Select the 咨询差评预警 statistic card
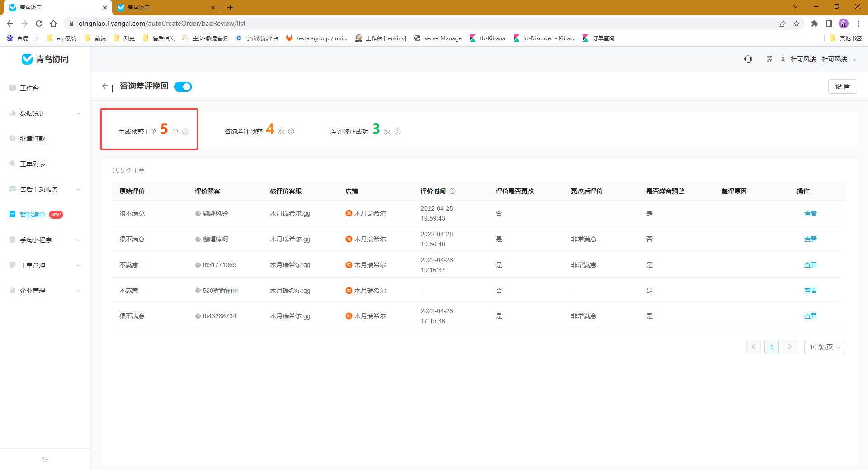The width and height of the screenshot is (868, 470). click(259, 130)
